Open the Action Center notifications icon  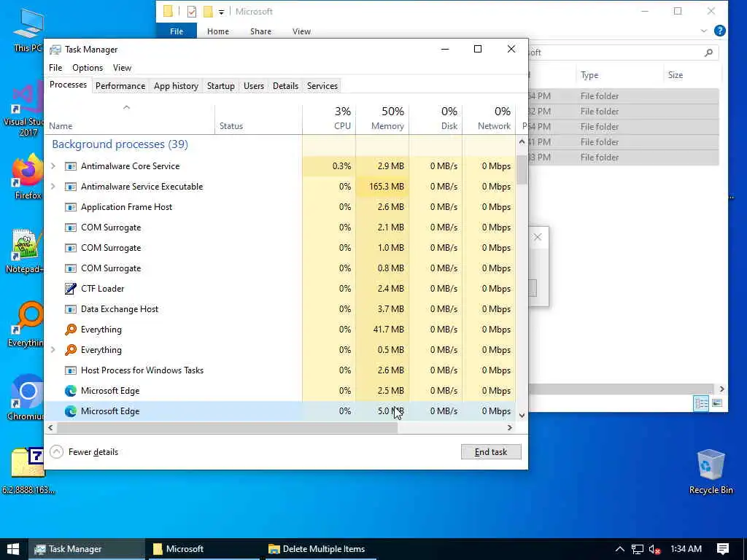723,549
